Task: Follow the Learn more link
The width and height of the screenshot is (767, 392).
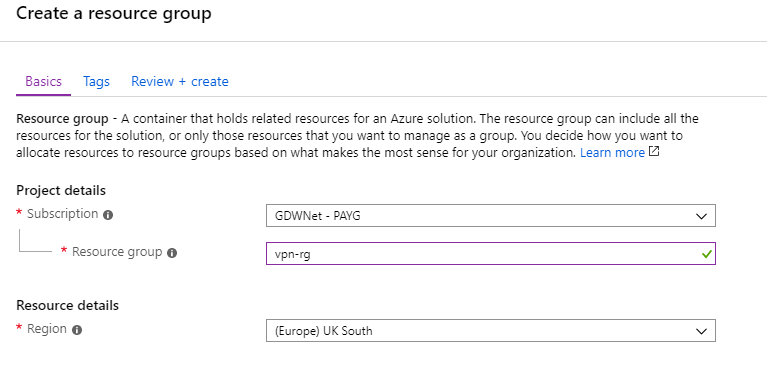Action: [612, 153]
